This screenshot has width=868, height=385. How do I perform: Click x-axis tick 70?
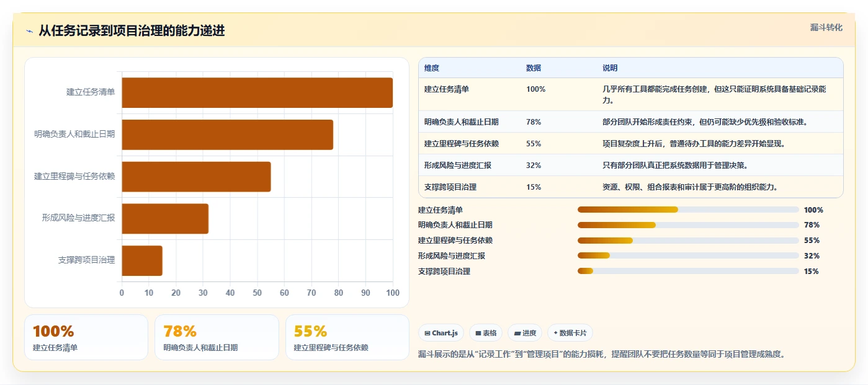(311, 293)
